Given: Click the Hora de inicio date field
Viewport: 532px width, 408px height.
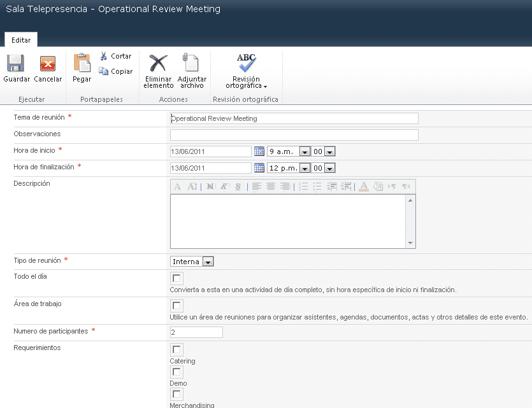Looking at the screenshot, I should (x=211, y=151).
